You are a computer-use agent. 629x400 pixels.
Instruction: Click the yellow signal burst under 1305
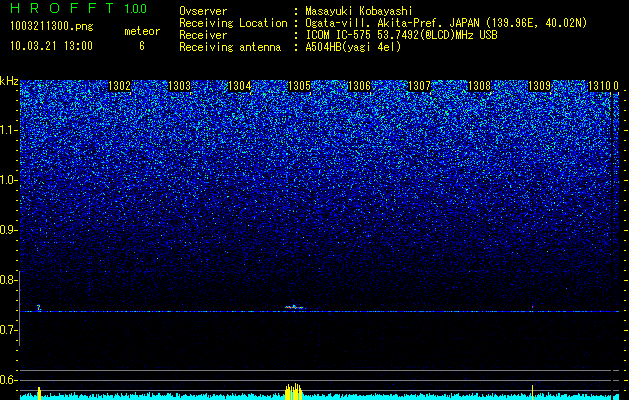click(x=293, y=392)
